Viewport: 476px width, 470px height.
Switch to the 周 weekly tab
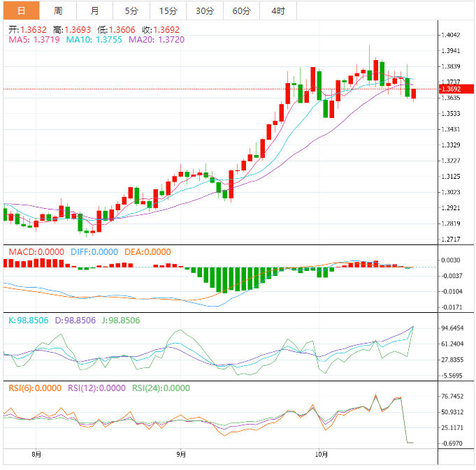pyautogui.click(x=58, y=11)
